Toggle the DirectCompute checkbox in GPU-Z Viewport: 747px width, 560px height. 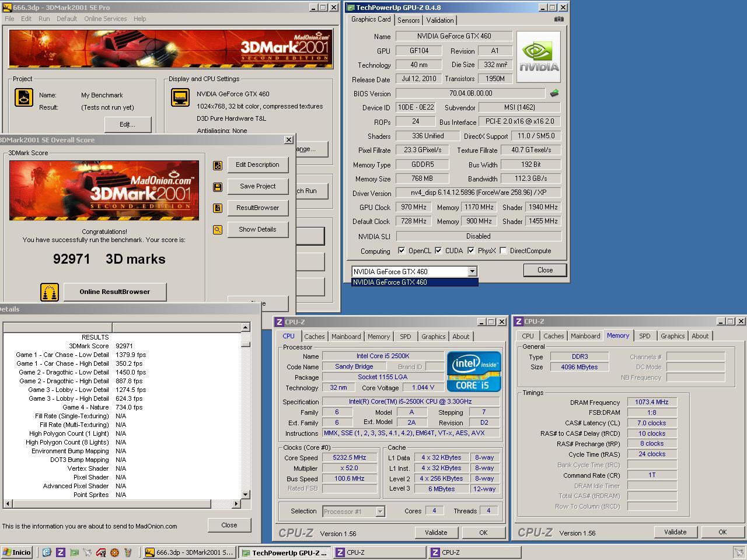[503, 251]
